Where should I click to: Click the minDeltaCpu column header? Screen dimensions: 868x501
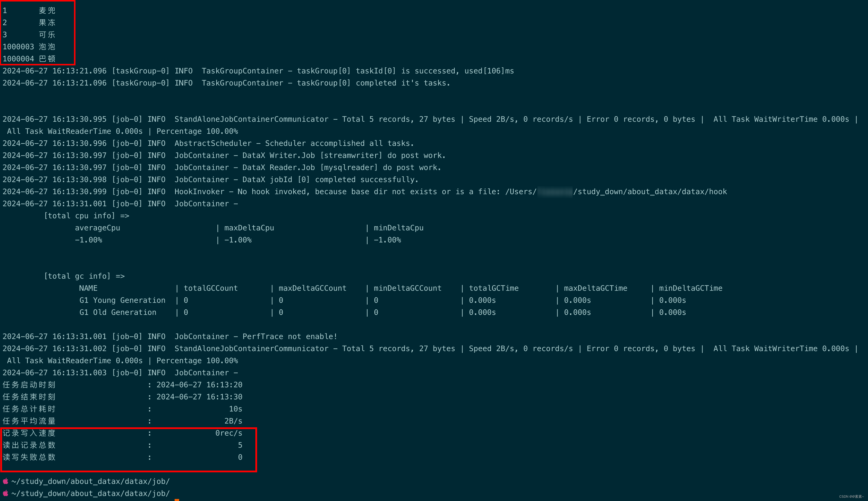(x=399, y=228)
